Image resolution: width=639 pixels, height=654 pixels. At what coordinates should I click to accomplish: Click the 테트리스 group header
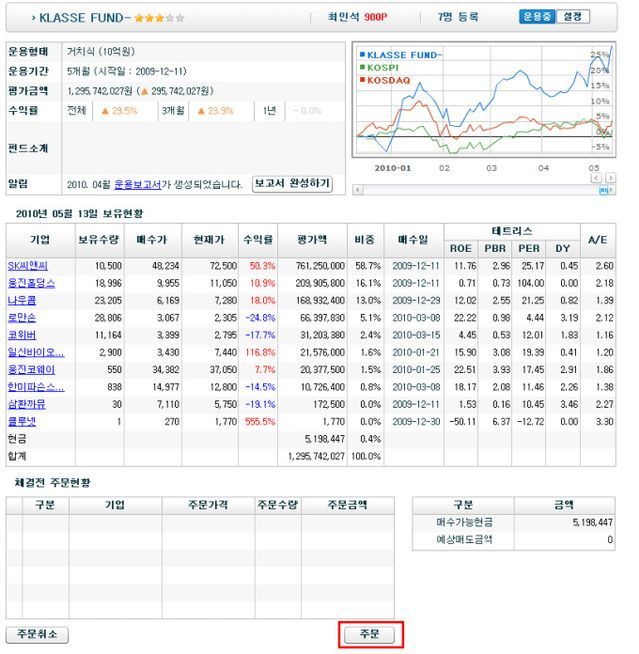point(512,231)
